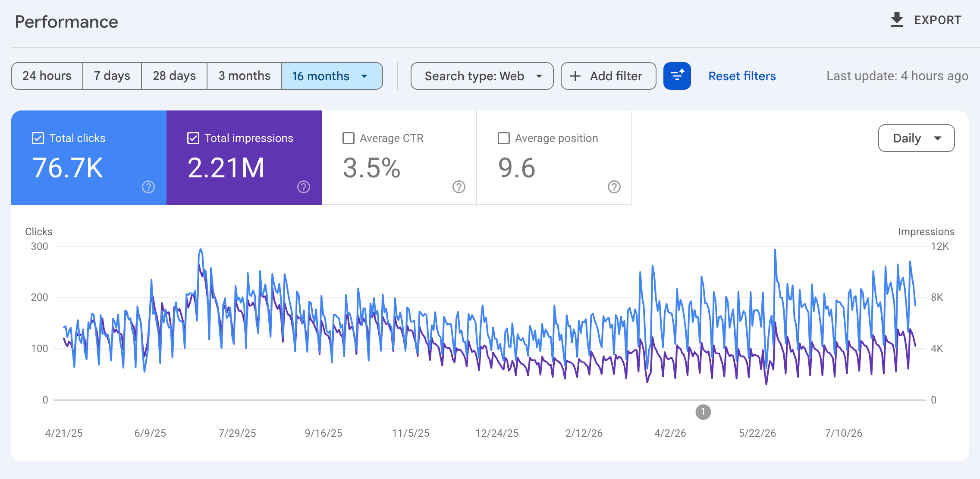Click the 4/21/25 date axis label
The width and height of the screenshot is (980, 479).
(64, 433)
